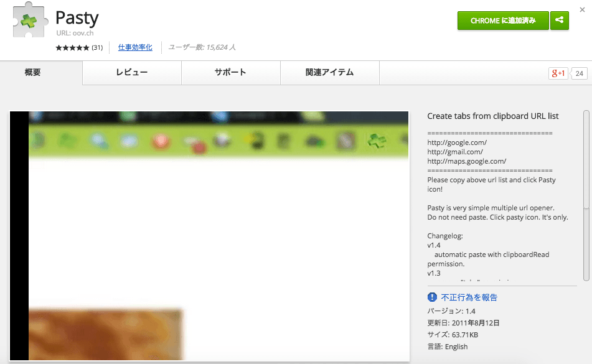Click the 'Create tabs from clipboard URL list' heading

(492, 116)
